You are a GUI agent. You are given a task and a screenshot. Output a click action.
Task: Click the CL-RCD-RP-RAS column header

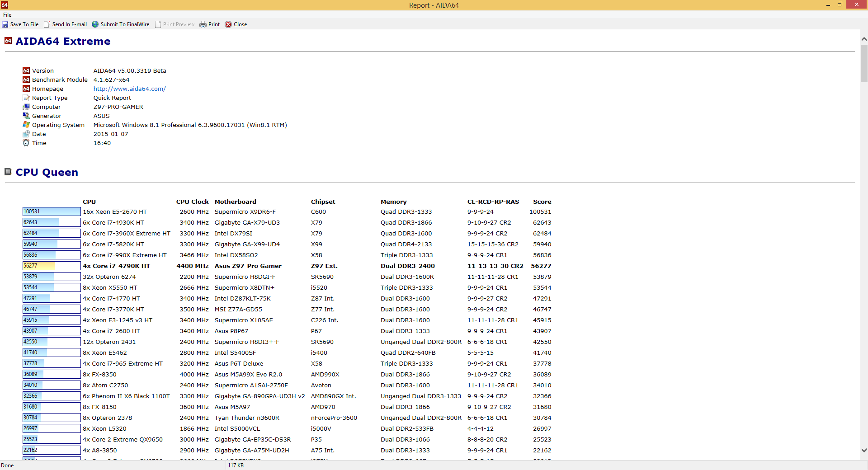pyautogui.click(x=493, y=202)
